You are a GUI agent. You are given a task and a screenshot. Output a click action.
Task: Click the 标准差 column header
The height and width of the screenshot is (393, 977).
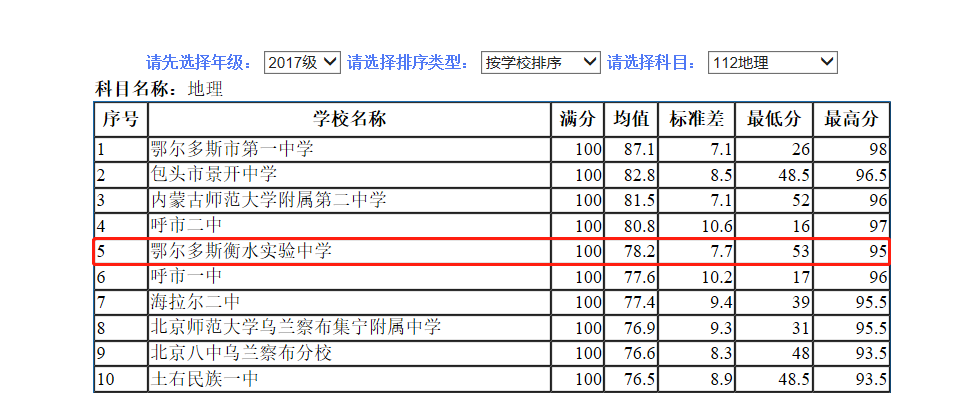pos(697,119)
